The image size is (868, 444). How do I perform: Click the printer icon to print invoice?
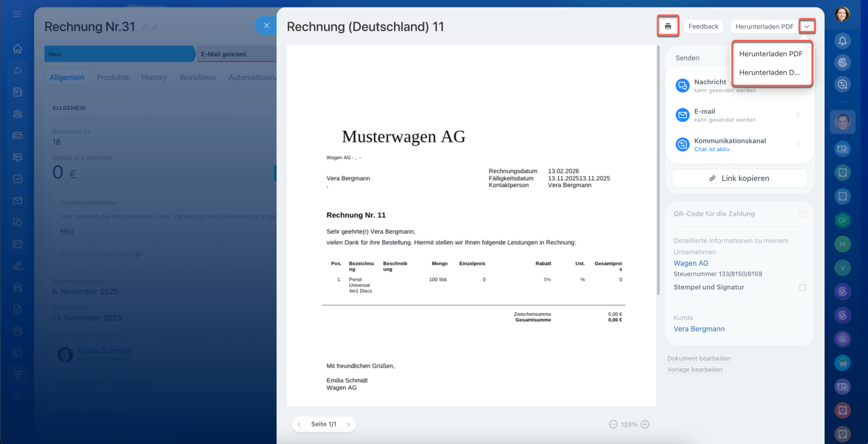[668, 26]
